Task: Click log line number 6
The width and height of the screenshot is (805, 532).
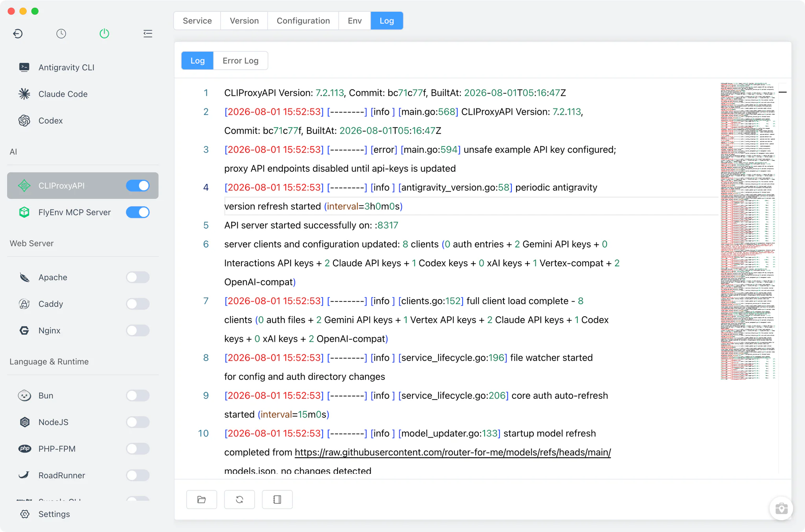Action: tap(206, 244)
